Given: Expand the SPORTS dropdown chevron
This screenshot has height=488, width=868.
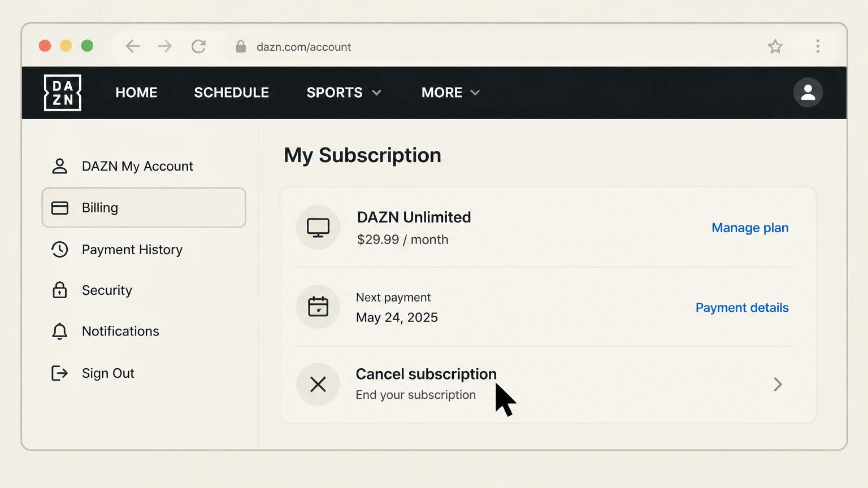Looking at the screenshot, I should (x=376, y=93).
